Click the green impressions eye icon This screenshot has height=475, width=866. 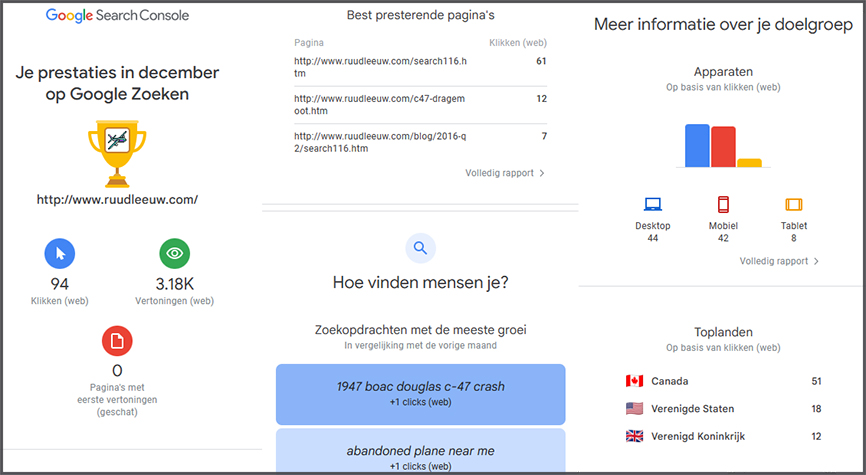coord(175,254)
